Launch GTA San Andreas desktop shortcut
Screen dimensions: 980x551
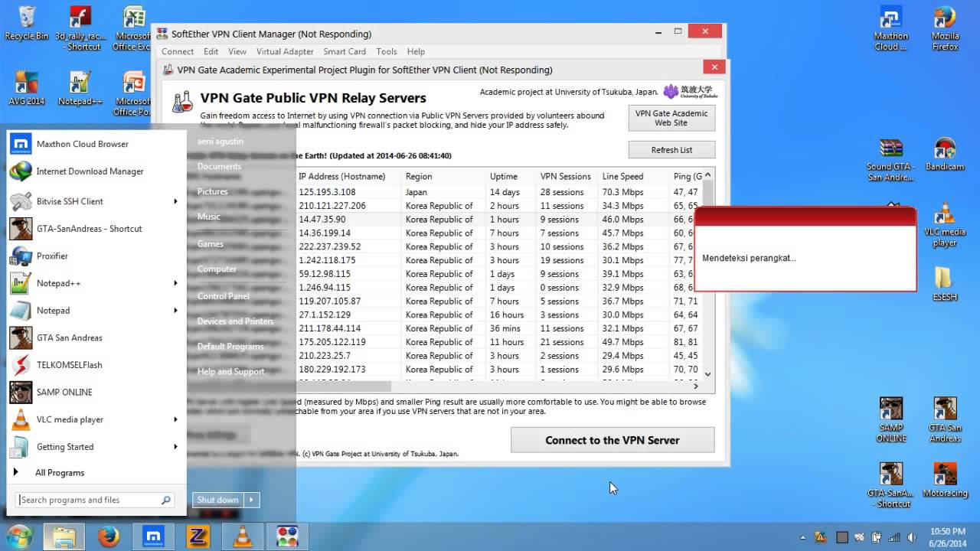(x=945, y=420)
